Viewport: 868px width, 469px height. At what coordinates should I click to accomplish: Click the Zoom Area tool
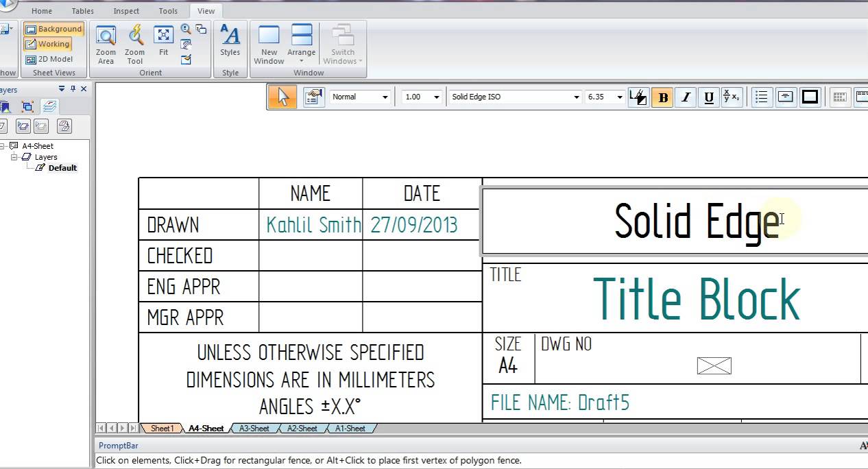click(106, 45)
